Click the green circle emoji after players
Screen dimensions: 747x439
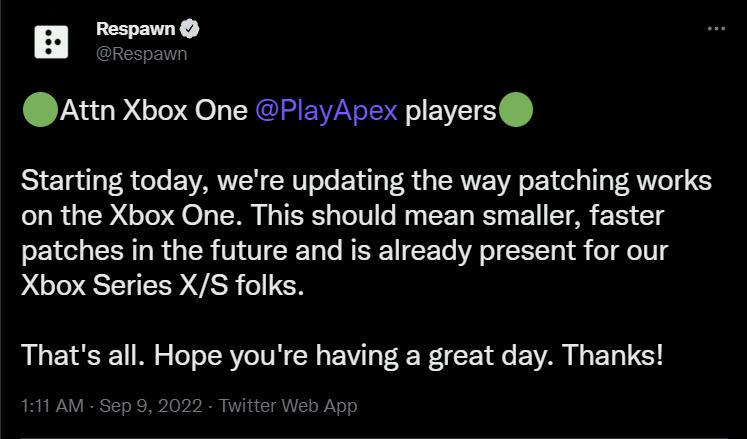click(515, 110)
